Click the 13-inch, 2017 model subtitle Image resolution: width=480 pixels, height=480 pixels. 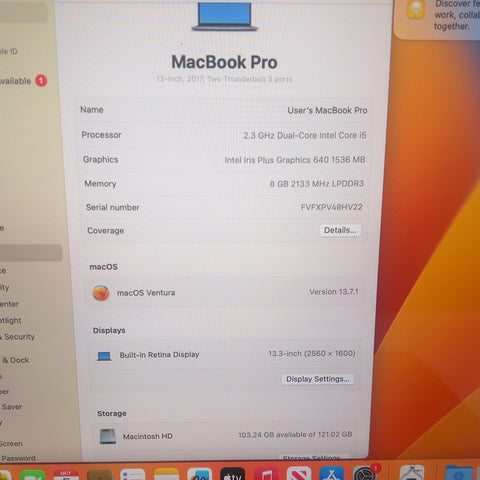224,79
